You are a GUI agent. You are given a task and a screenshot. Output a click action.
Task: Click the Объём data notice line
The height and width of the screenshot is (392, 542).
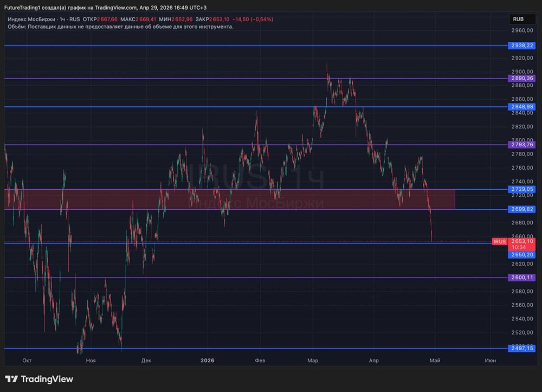pos(120,27)
